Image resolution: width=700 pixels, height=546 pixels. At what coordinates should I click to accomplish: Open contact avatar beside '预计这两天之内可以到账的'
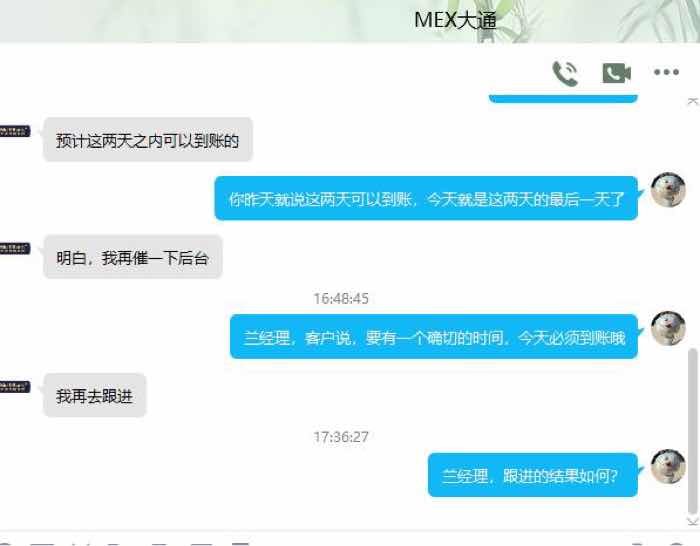click(15, 131)
